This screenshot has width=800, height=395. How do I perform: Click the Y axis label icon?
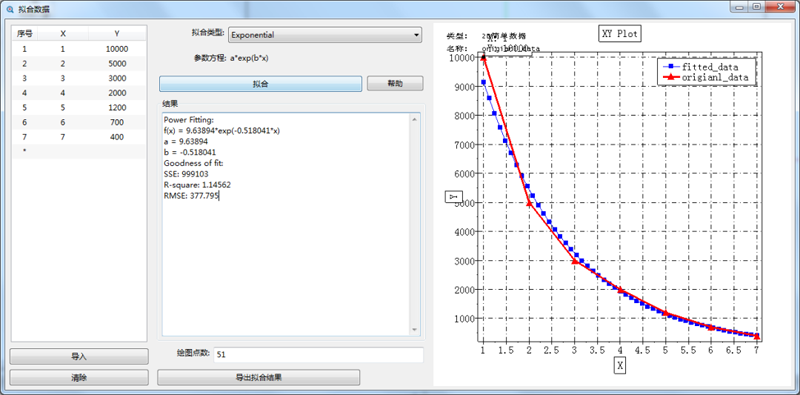pyautogui.click(x=454, y=196)
